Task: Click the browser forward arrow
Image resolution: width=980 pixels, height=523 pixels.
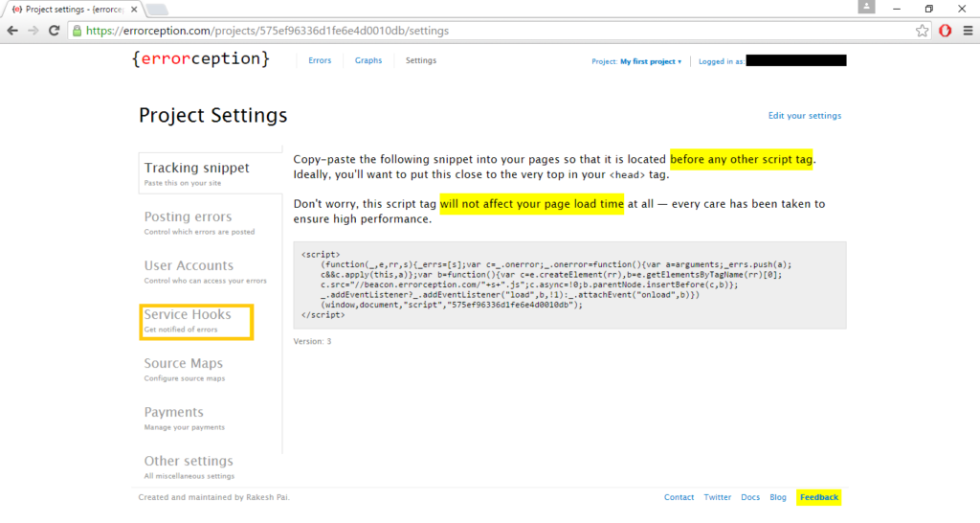Action: [33, 31]
